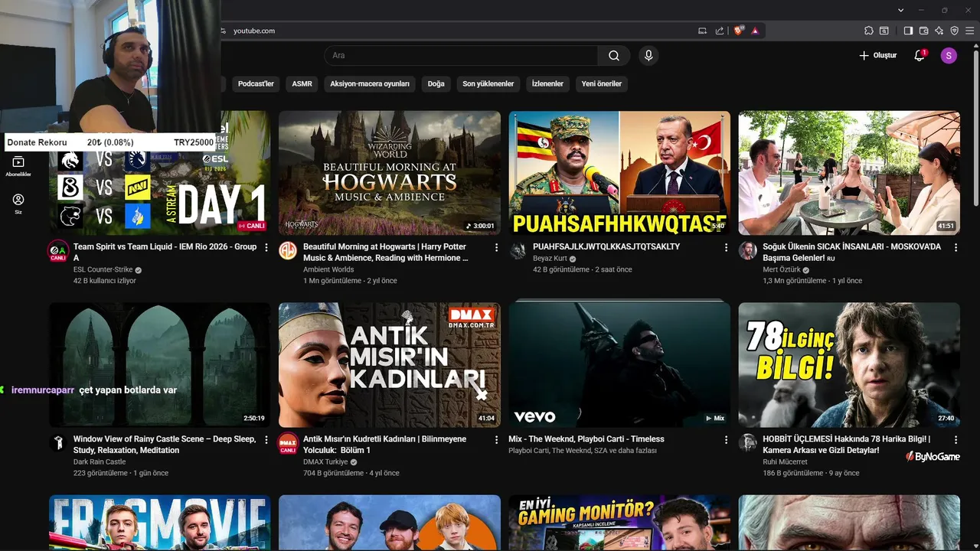The image size is (980, 551).
Task: Click the Oluştur create button
Action: click(x=877, y=55)
